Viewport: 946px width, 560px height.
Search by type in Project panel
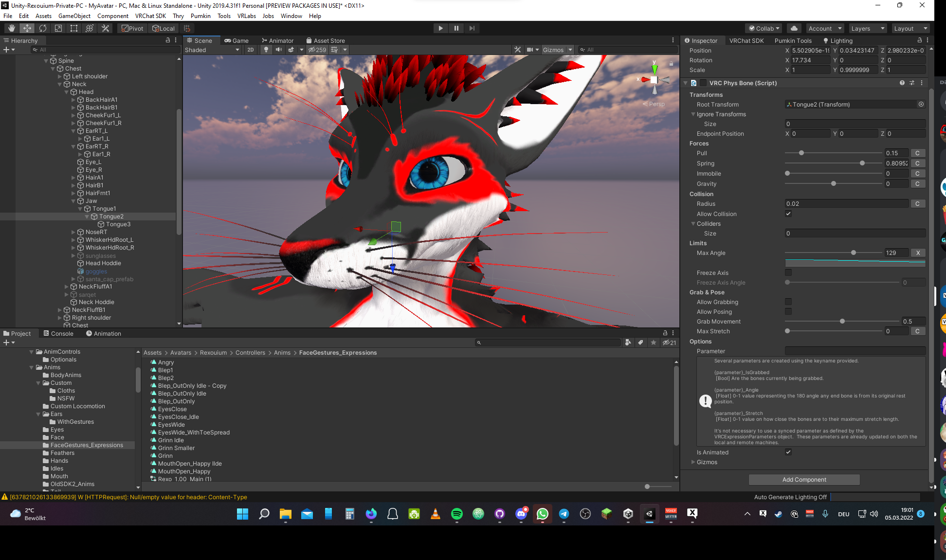[x=628, y=343]
